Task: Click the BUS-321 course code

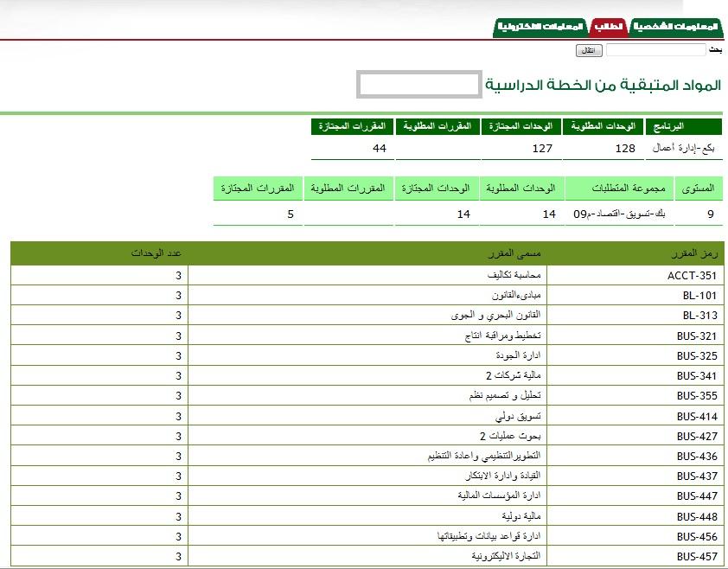Action: [x=696, y=336]
